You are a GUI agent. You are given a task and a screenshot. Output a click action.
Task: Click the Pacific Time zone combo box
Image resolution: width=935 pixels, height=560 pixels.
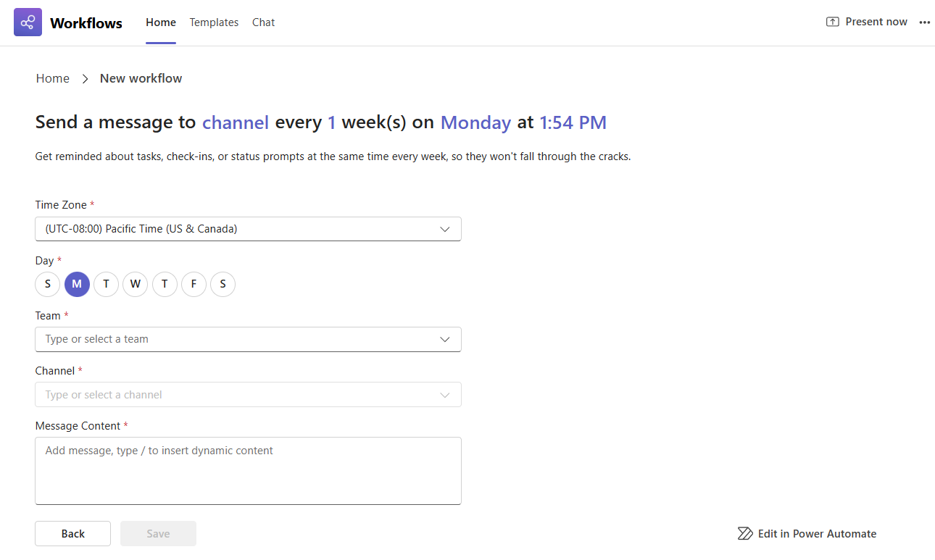pos(248,229)
